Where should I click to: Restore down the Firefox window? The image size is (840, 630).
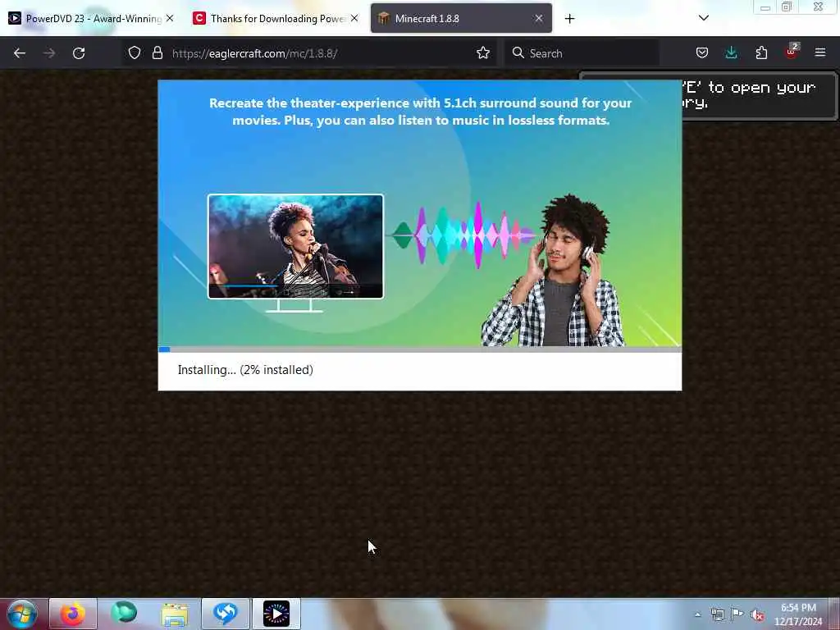coord(787,7)
